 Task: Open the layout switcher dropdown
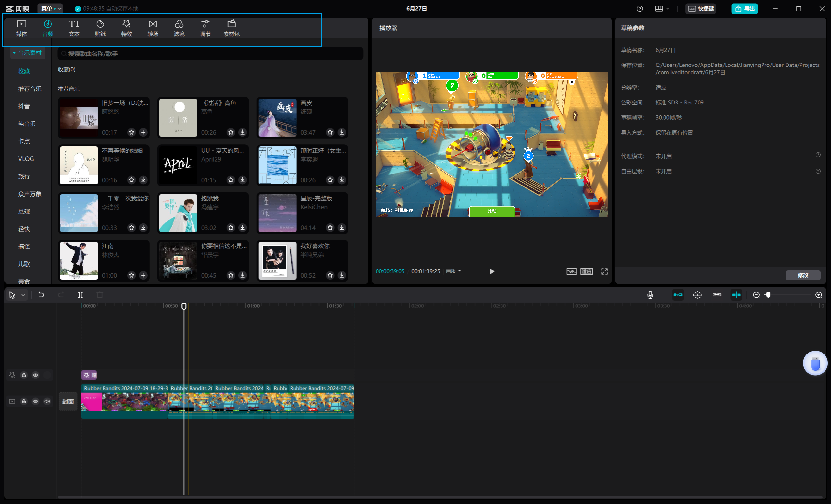[x=662, y=9]
